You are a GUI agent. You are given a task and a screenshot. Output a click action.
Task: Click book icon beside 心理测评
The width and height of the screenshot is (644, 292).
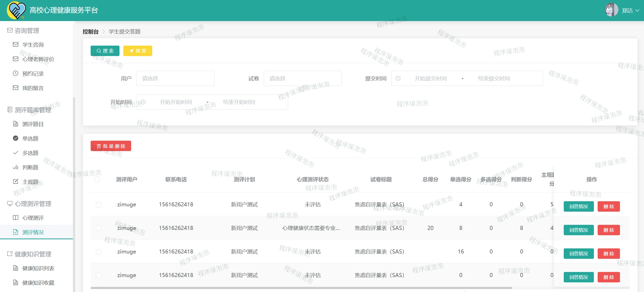[x=15, y=218]
